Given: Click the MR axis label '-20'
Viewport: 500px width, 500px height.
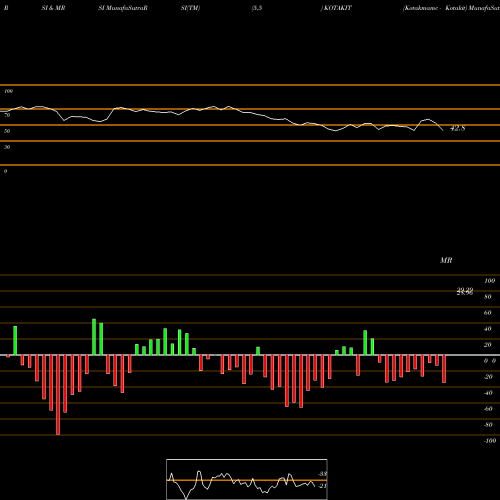Looking at the screenshot, I should point(488,377).
